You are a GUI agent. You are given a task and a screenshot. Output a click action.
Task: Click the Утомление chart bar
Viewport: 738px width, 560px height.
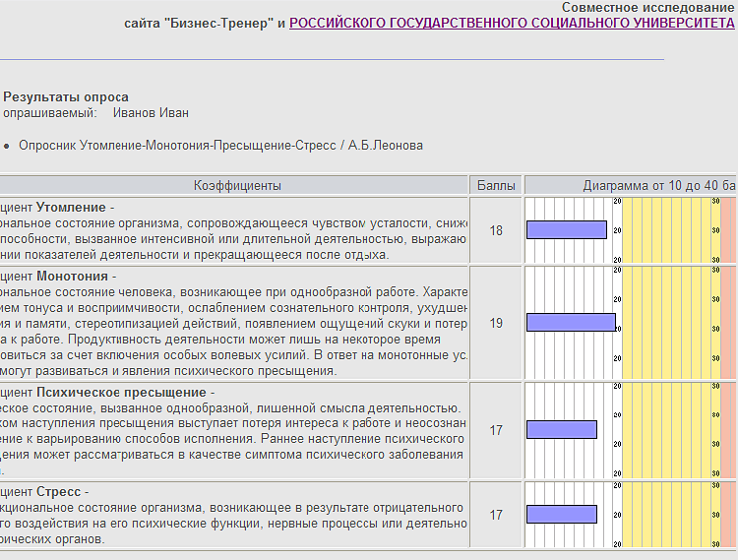click(x=567, y=230)
